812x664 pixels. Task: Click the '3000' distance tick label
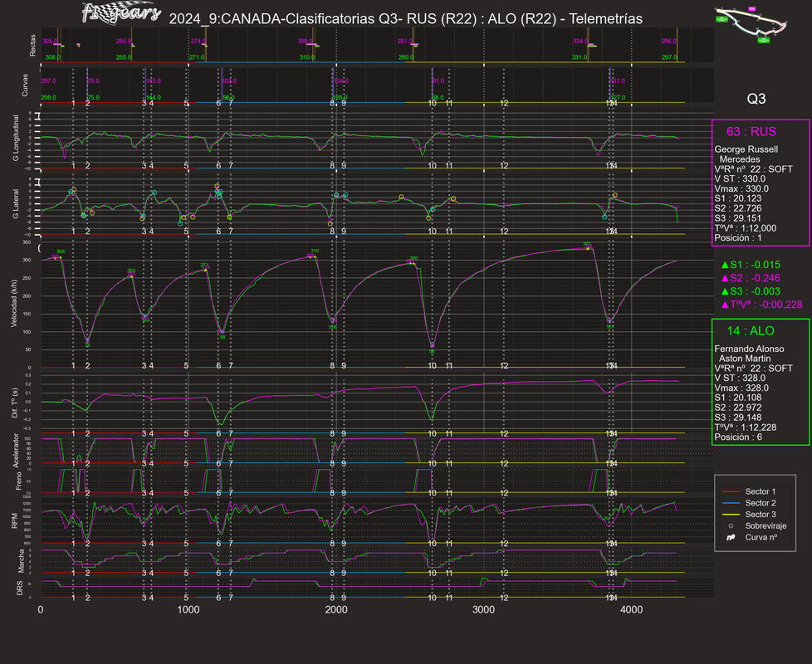pos(484,610)
